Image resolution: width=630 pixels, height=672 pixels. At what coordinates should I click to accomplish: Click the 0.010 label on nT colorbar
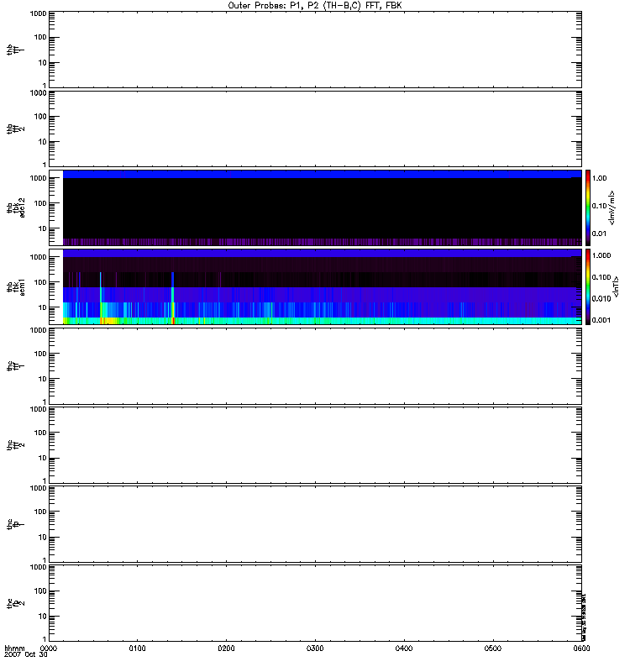pyautogui.click(x=601, y=299)
